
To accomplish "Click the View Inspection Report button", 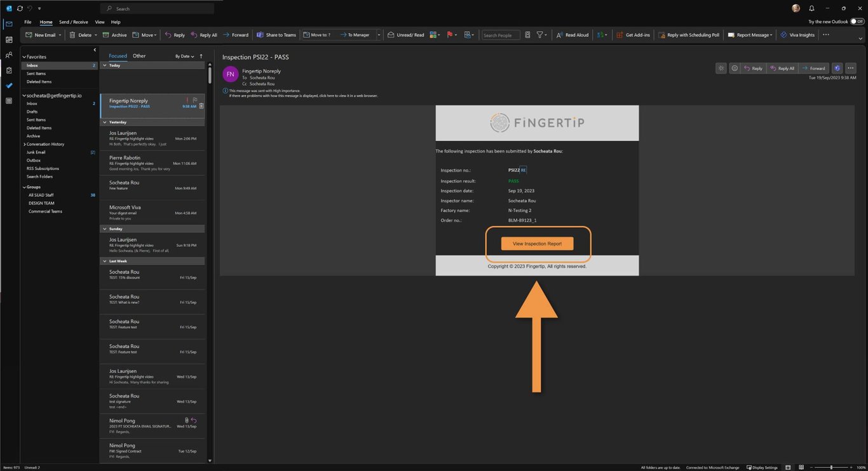I will [537, 243].
